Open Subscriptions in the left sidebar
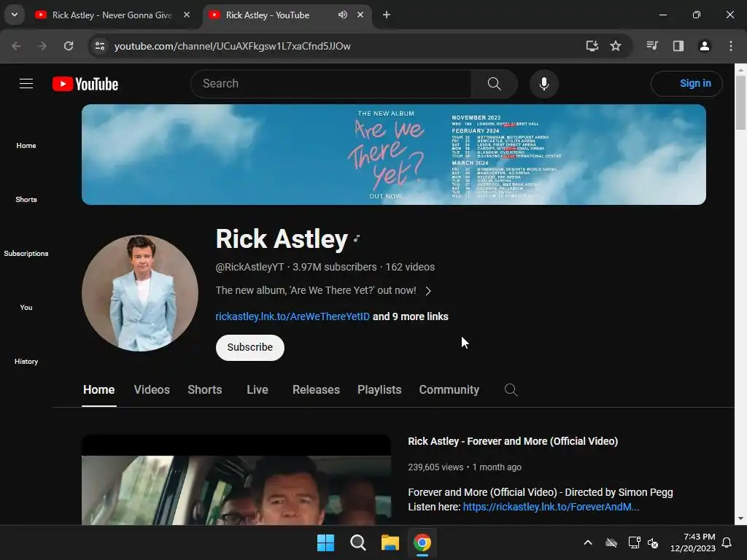Screen dimensions: 747x560 point(26,253)
